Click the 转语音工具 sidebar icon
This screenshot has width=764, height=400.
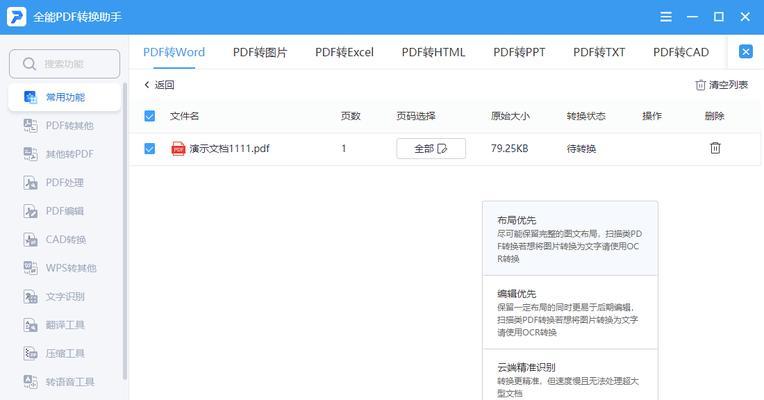coord(30,381)
